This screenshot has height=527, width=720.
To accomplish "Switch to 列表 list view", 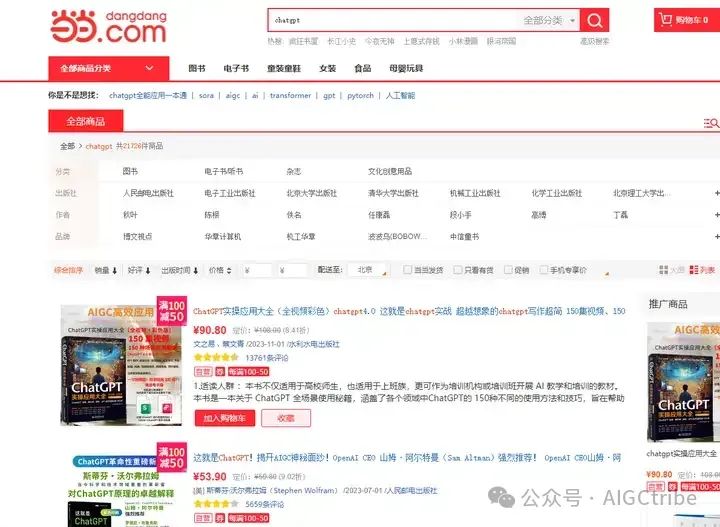I will click(x=703, y=270).
